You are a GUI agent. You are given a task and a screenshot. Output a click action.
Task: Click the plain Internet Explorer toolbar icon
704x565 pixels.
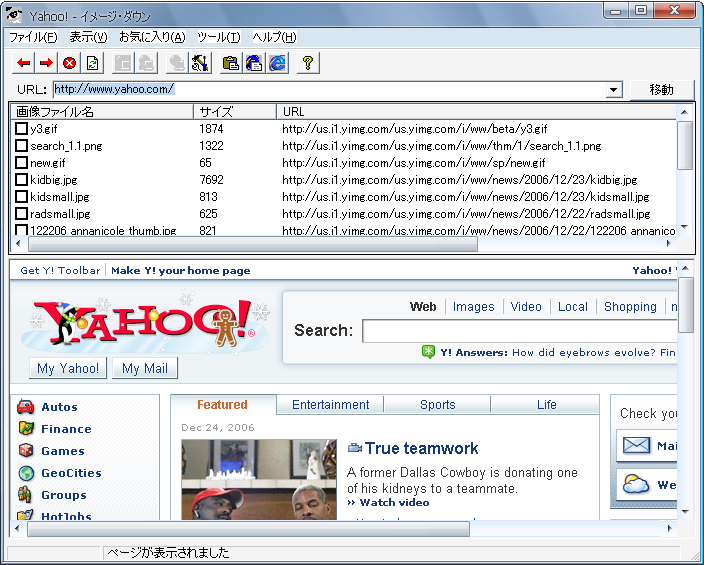point(277,63)
